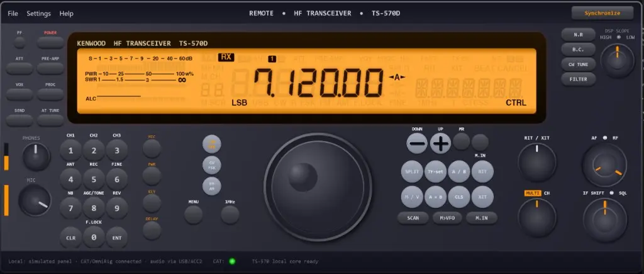Viewport: 644px width, 274px height.
Task: Click the FILTER button
Action: tap(579, 79)
